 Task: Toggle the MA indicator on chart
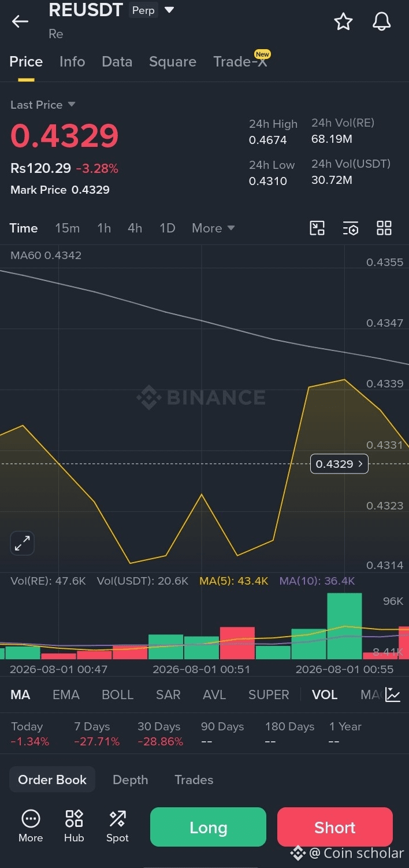20,695
